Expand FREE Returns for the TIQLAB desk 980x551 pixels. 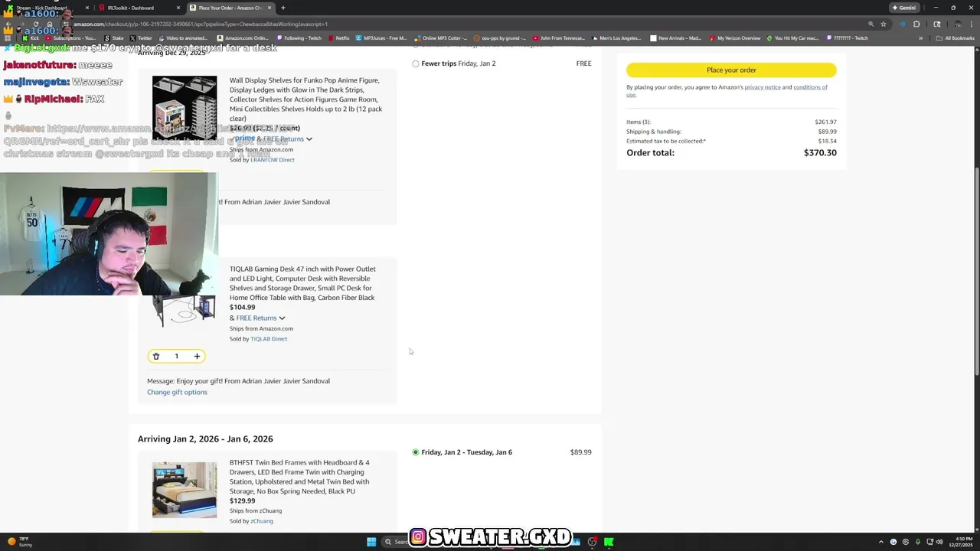pos(260,318)
